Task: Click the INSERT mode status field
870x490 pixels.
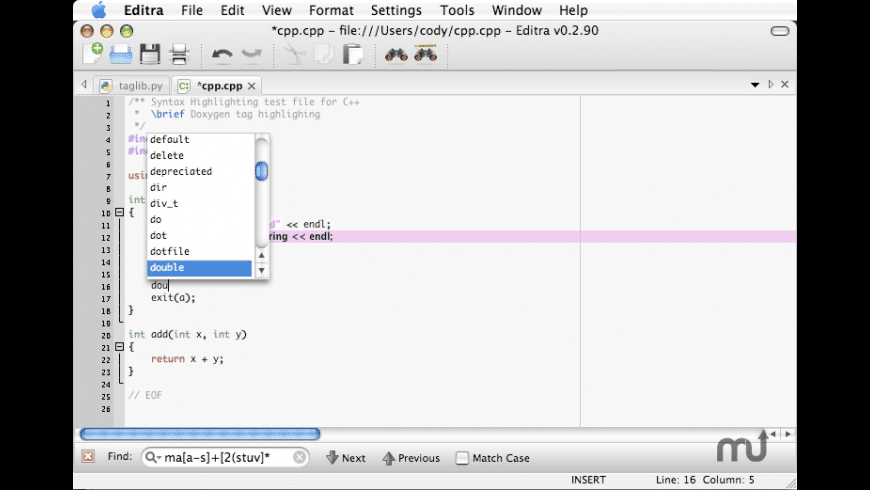Action: click(588, 480)
